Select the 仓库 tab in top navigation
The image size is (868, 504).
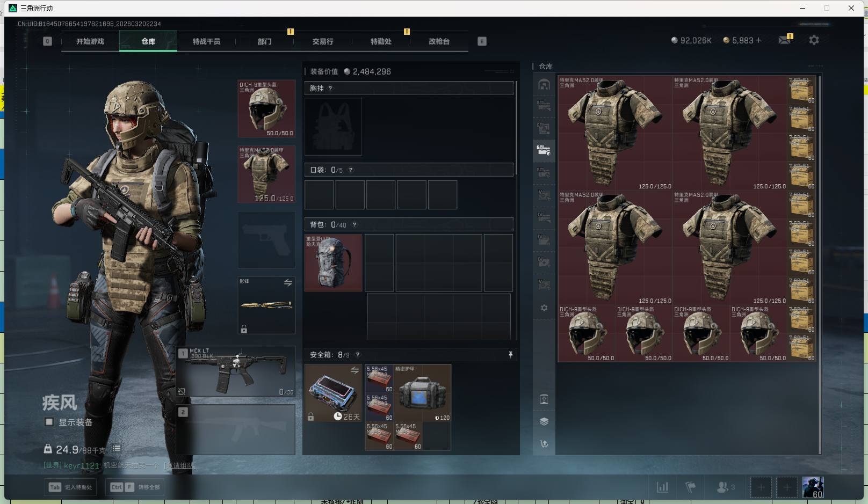coord(148,41)
